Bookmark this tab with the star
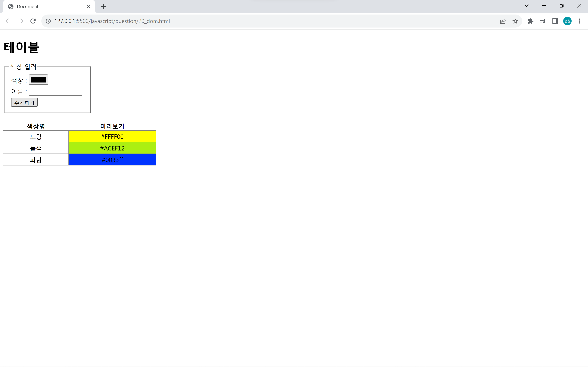Image resolution: width=588 pixels, height=367 pixels. coord(515,21)
